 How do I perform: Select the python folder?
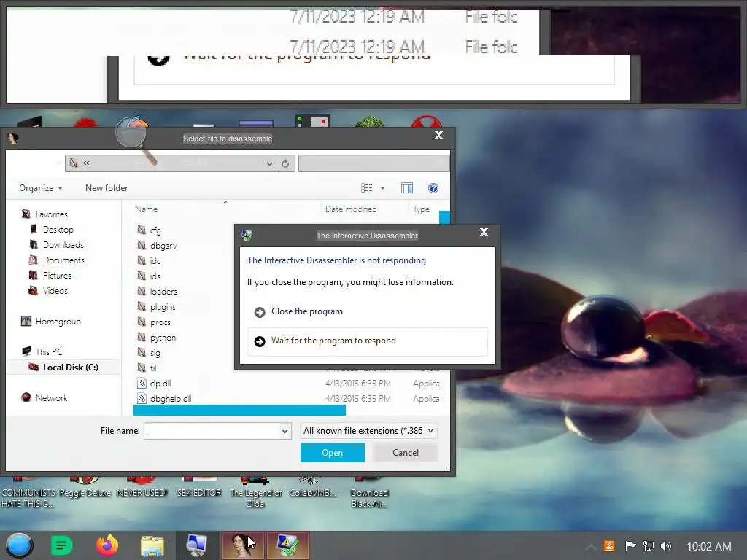click(163, 337)
